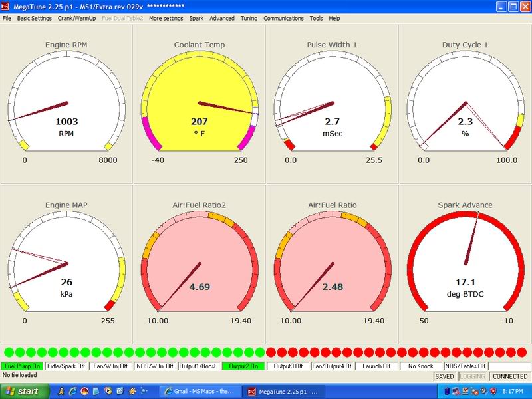This screenshot has width=532, height=399.
Task: Open the Help menu
Action: 334,19
